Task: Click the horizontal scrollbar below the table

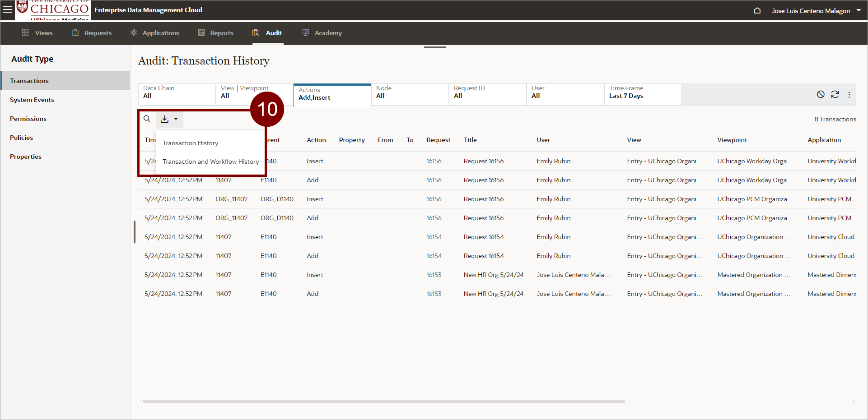Action: click(x=384, y=401)
